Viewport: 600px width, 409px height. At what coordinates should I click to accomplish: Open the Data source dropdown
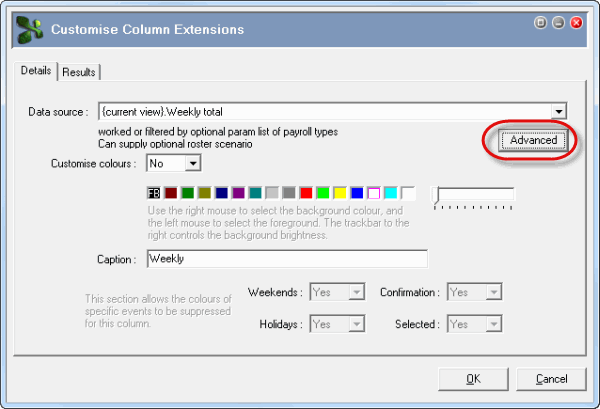pyautogui.click(x=559, y=112)
